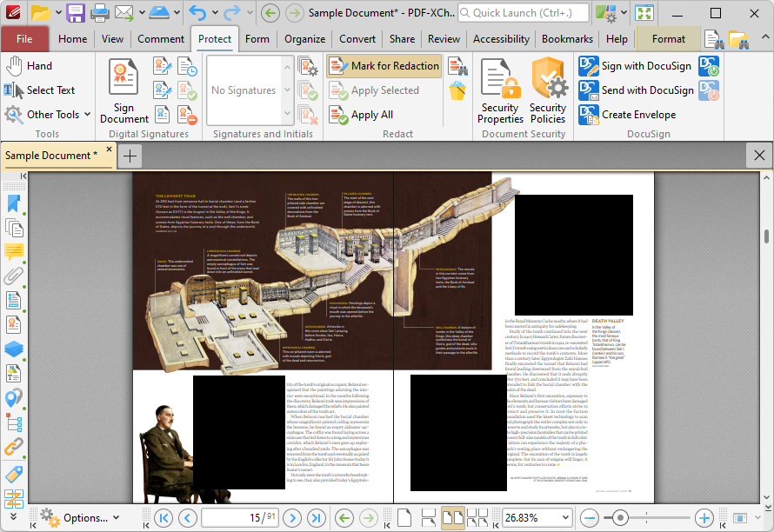
Task: Open Security Properties
Action: pos(500,90)
